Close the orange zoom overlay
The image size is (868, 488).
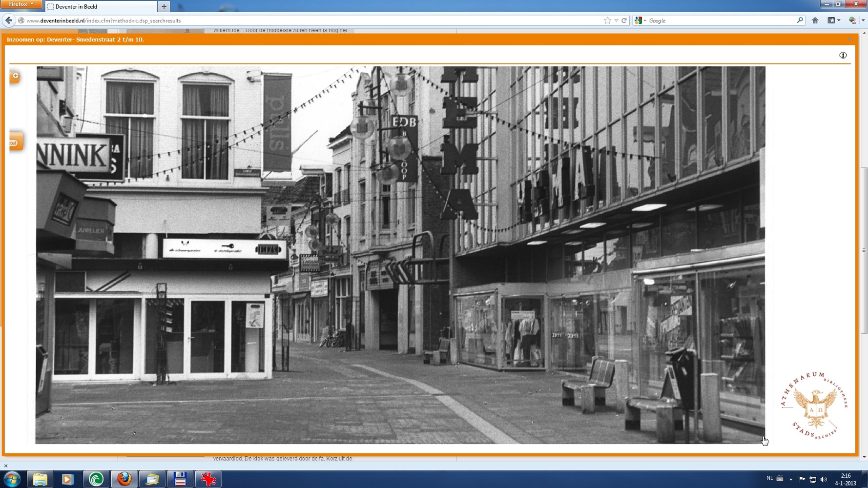point(850,39)
